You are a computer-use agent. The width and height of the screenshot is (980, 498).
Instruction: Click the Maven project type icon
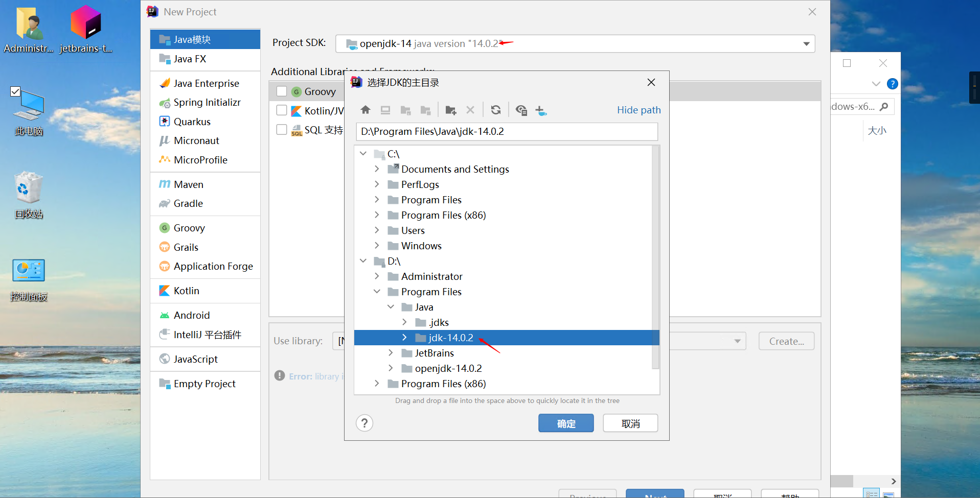pos(164,184)
